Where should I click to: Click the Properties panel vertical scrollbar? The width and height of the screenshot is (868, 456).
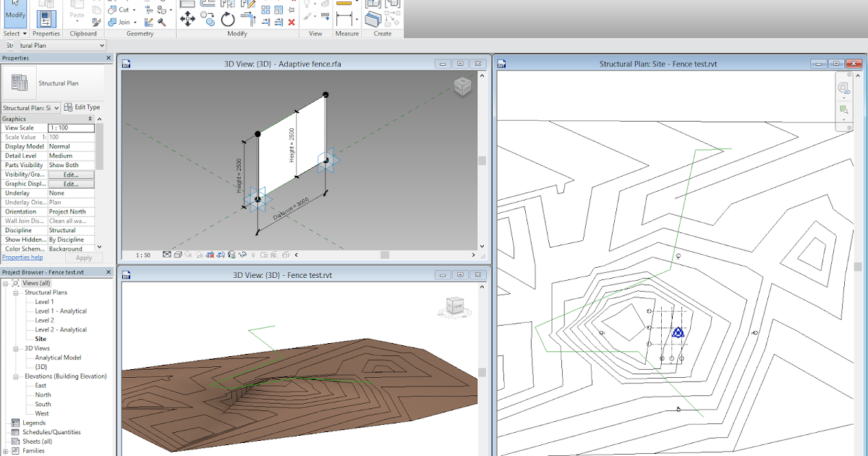point(100,145)
